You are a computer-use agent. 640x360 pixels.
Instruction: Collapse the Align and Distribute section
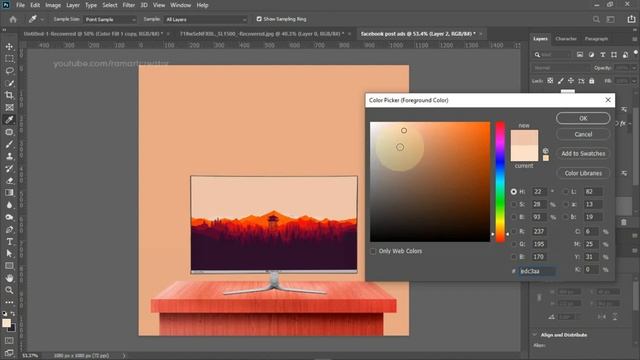click(535, 335)
